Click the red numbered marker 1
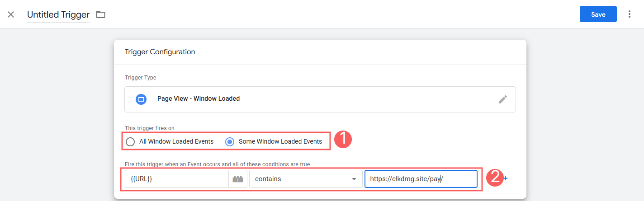This screenshot has width=644, height=201. 343,140
